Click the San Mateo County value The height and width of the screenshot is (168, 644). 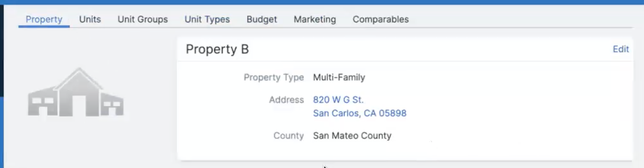(x=352, y=136)
